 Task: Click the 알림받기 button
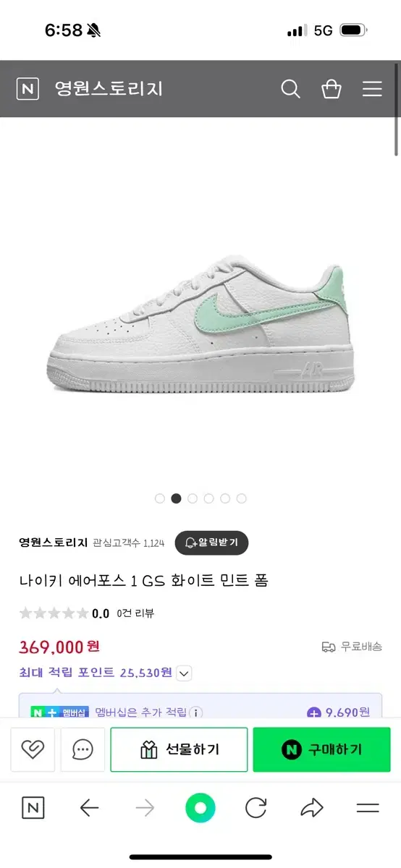point(211,542)
